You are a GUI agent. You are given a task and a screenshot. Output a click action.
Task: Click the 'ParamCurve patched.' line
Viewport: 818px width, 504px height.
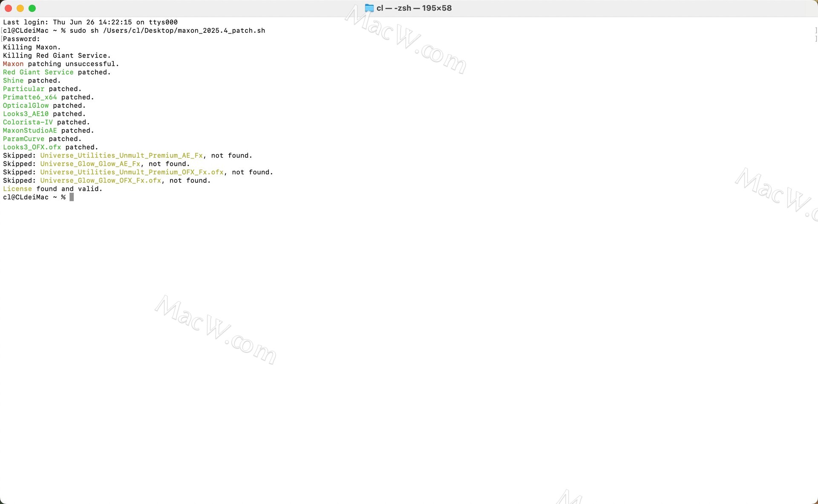42,139
